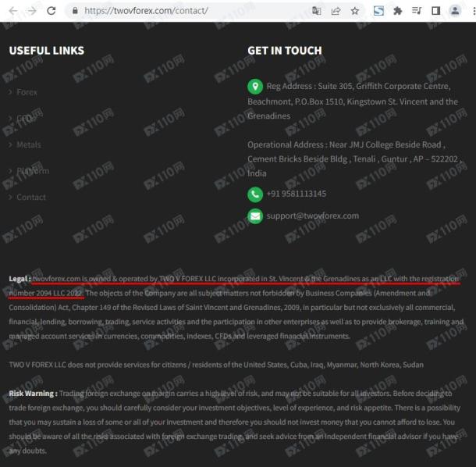Open the translate page icon
The width and height of the screenshot is (476, 467).
[x=316, y=11]
